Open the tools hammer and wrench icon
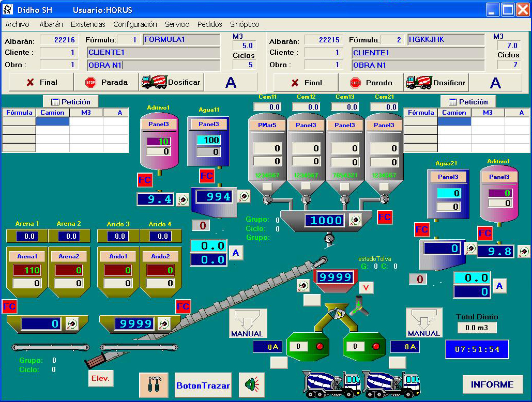Screen dimensions: 532x402 click(x=154, y=385)
